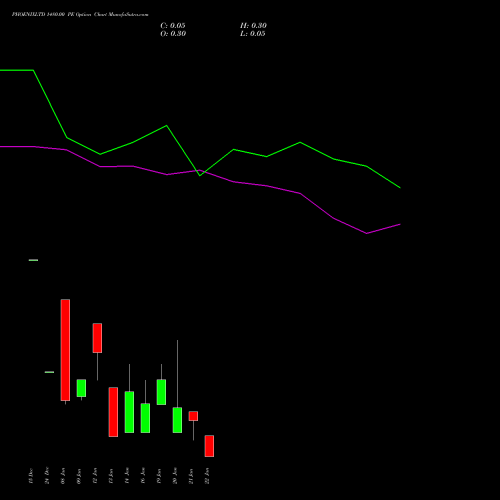Image resolution: width=500 pixels, height=500 pixels.
Task: Select the green candle for 19 Jan
Action: pyautogui.click(x=161, y=392)
